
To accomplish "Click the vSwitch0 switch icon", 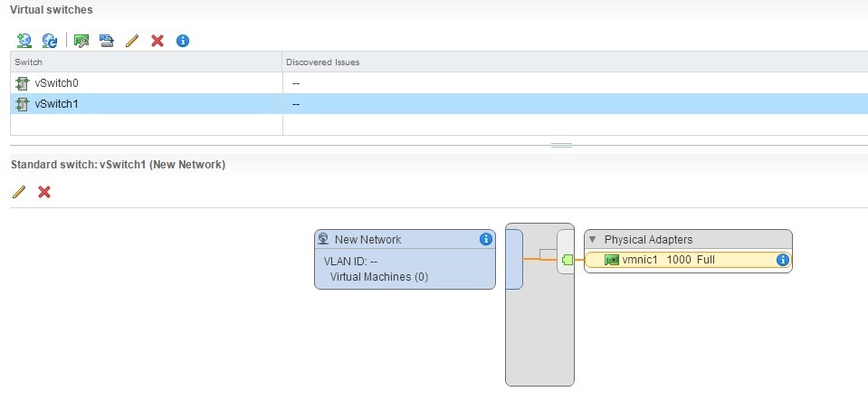I will tap(22, 83).
